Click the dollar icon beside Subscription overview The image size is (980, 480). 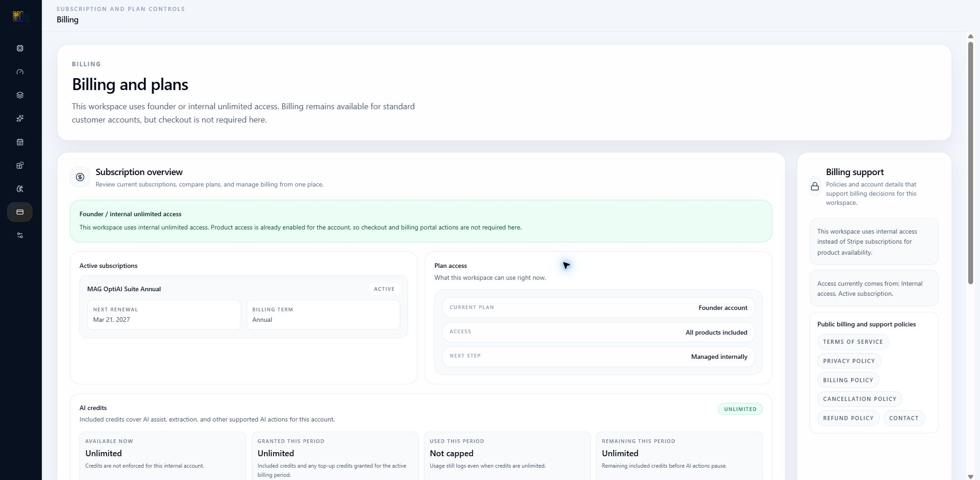(x=80, y=177)
